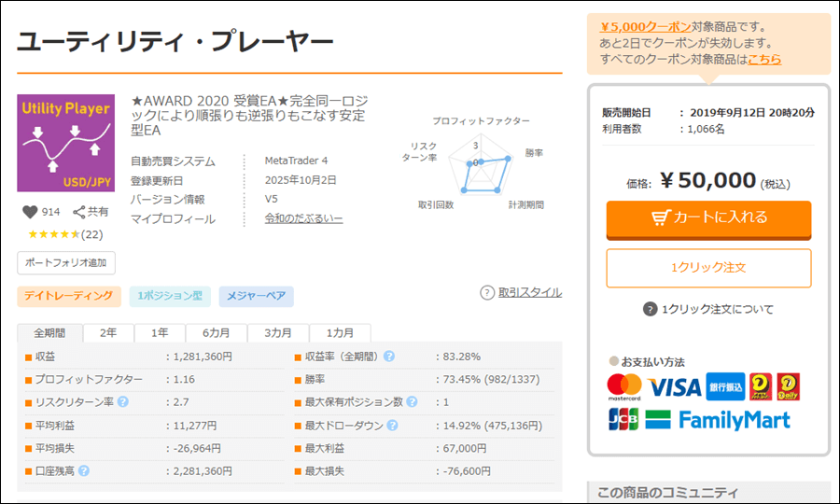840x504 pixels.
Task: Open the Utility Player product thumbnail
Action: [65, 143]
